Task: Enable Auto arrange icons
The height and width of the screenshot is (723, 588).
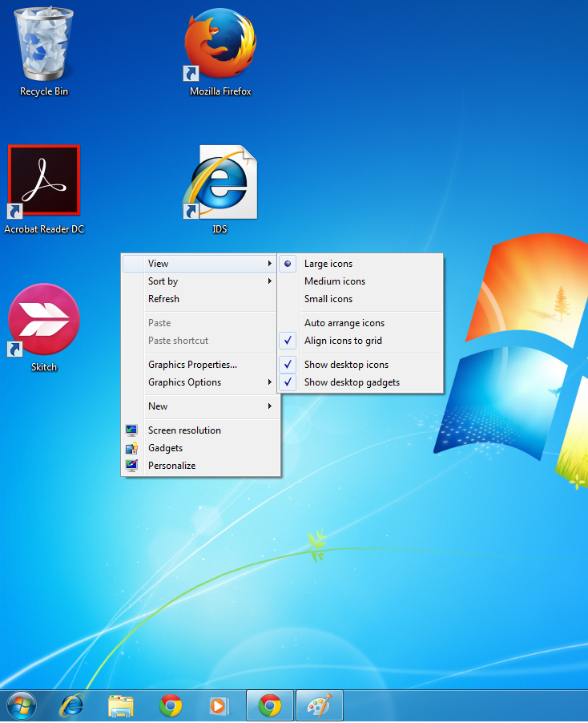Action: click(x=360, y=323)
